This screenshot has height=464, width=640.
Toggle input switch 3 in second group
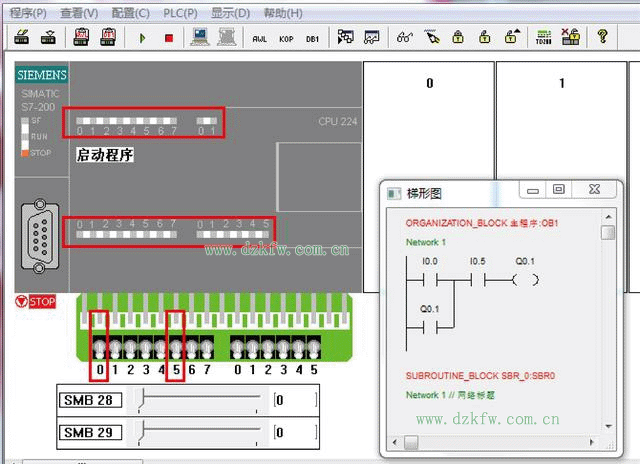(x=284, y=347)
